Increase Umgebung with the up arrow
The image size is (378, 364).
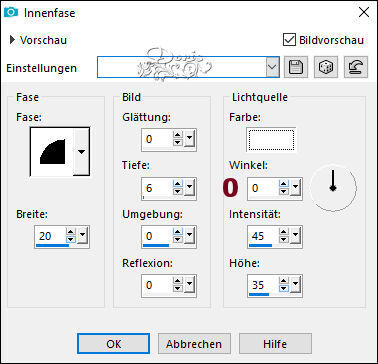tap(178, 232)
